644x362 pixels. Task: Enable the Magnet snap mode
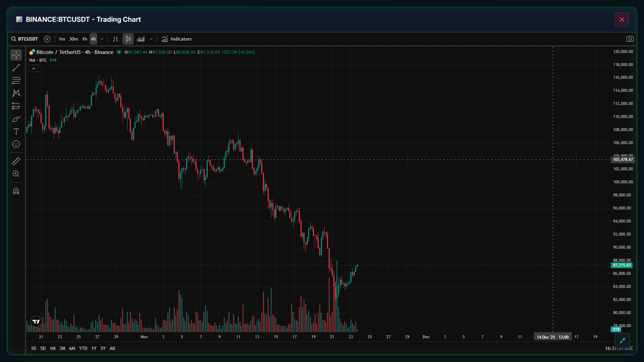coord(16,190)
